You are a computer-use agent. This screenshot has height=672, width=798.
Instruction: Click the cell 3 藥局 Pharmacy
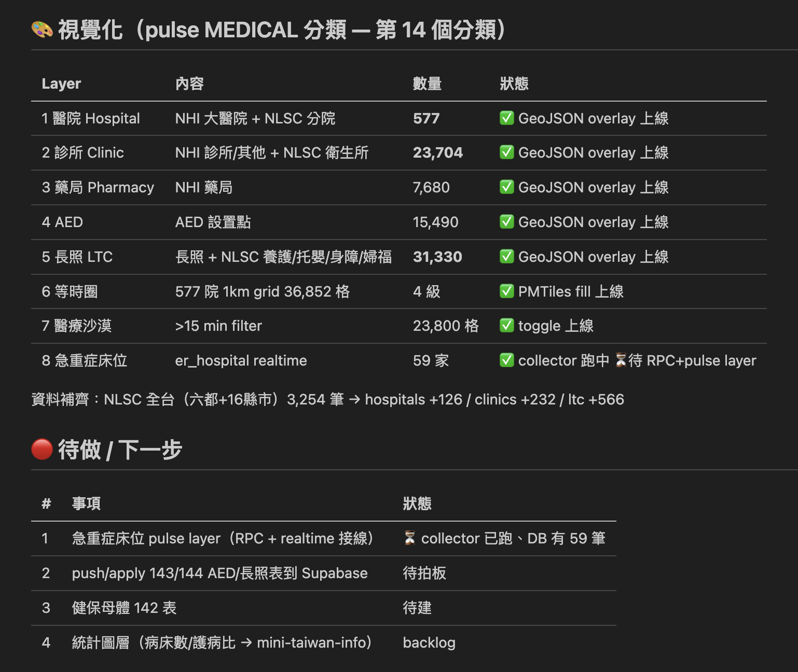98,187
